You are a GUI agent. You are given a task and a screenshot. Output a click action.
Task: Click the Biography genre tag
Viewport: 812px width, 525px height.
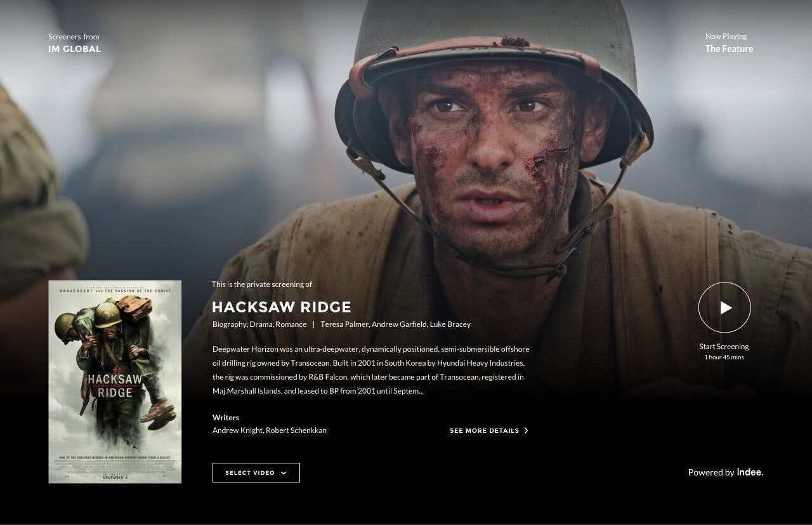(229, 324)
